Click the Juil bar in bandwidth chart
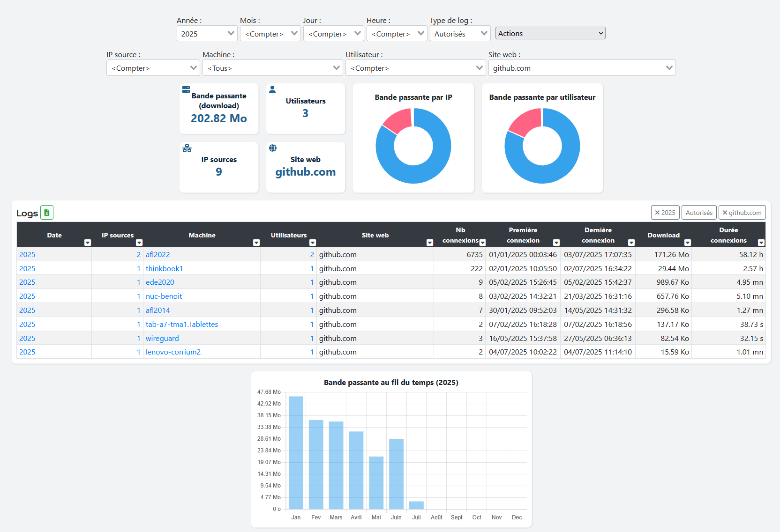 tap(416, 505)
